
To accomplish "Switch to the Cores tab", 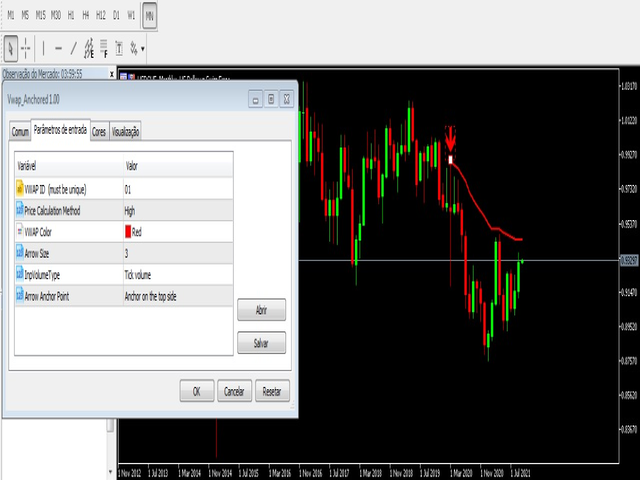I will coord(99,132).
